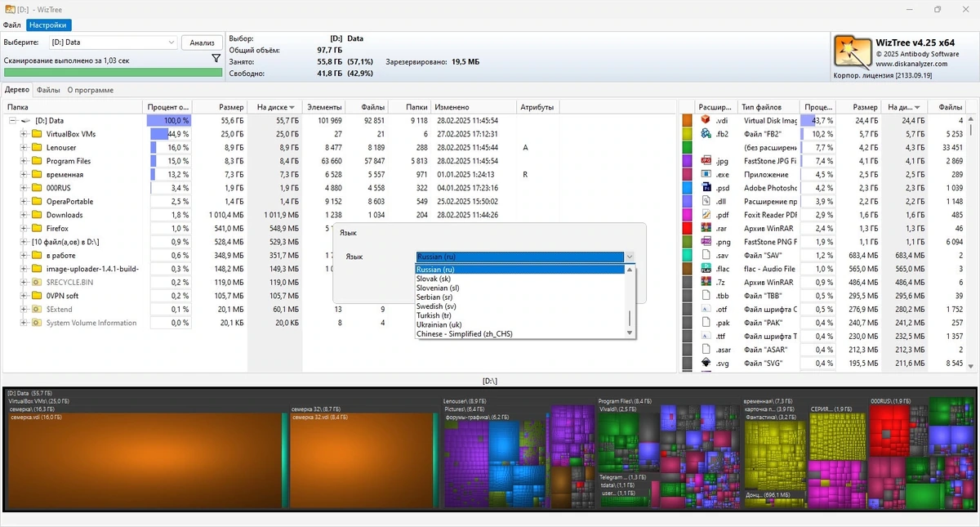Click the .flac audio file icon
This screenshot has width=980, height=527.
(706, 269)
